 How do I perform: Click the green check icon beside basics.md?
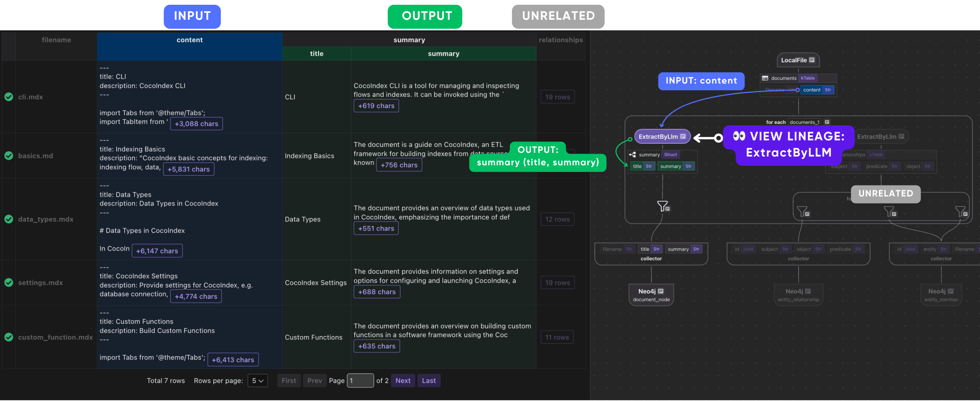click(9, 156)
